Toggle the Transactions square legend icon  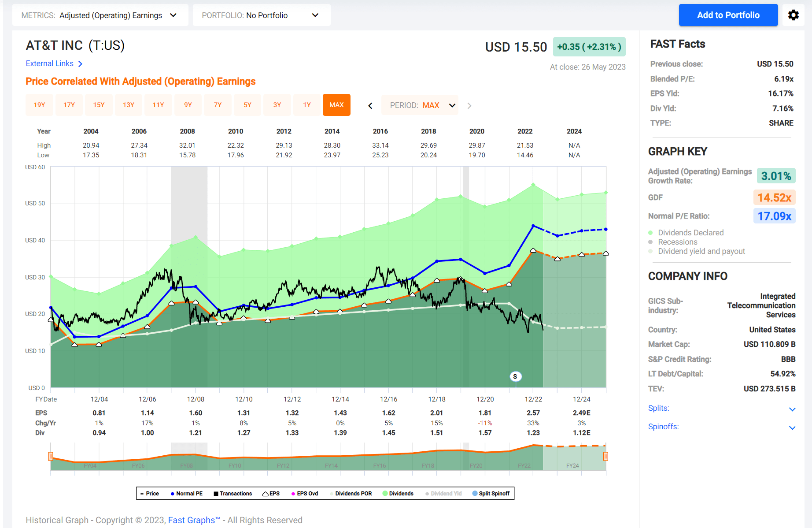pos(216,494)
